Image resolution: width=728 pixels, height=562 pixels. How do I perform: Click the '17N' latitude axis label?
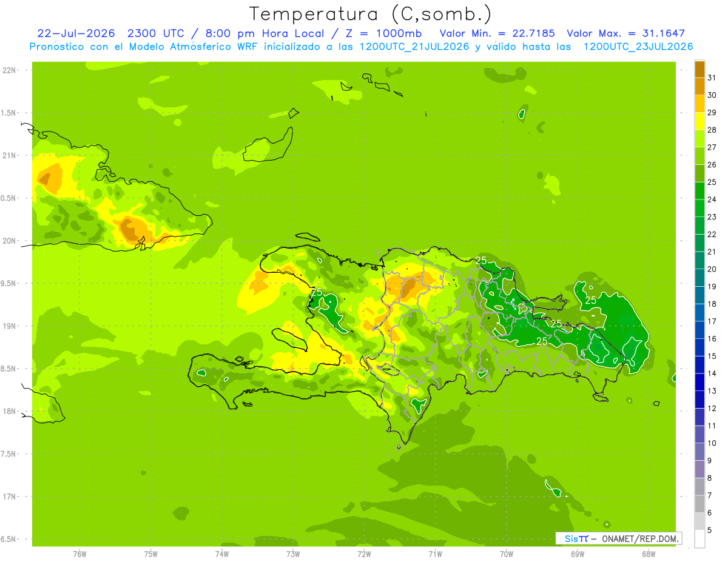coord(10,497)
